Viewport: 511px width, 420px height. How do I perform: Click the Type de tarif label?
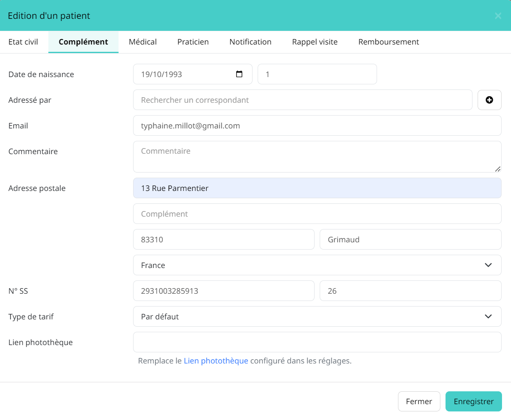[x=31, y=317]
